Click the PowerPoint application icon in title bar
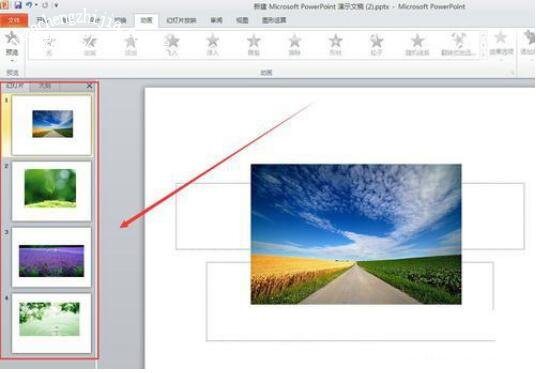The height and width of the screenshot is (373, 536). (4, 5)
